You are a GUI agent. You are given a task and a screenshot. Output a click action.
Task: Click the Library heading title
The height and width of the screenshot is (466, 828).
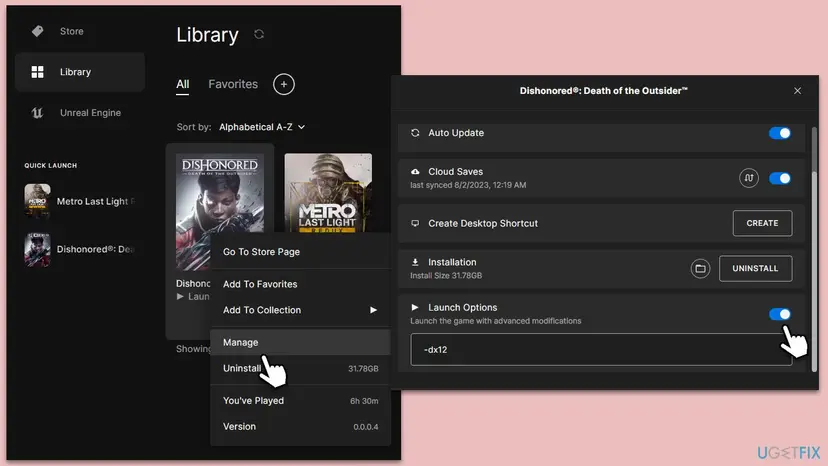207,35
